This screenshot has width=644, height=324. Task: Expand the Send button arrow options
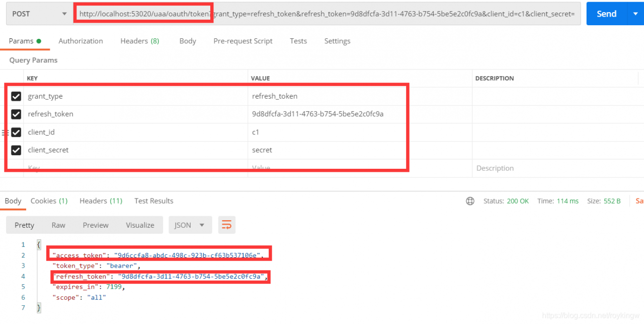pos(635,14)
